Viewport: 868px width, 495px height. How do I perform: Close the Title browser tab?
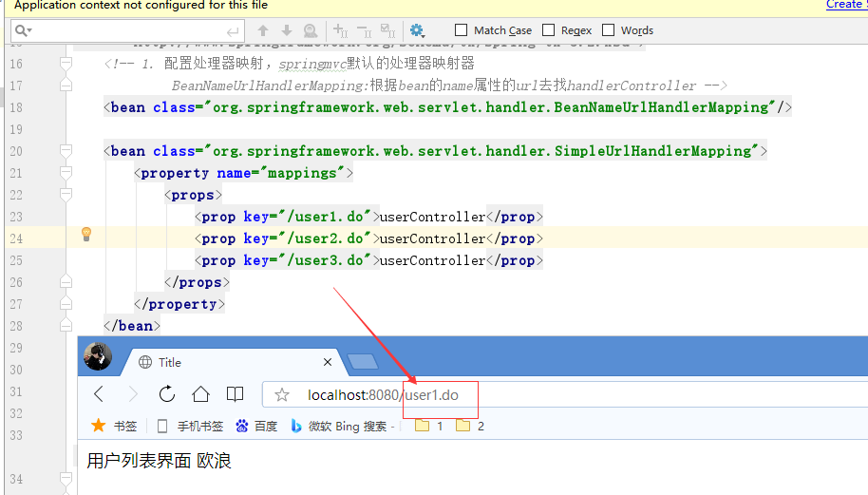click(328, 362)
